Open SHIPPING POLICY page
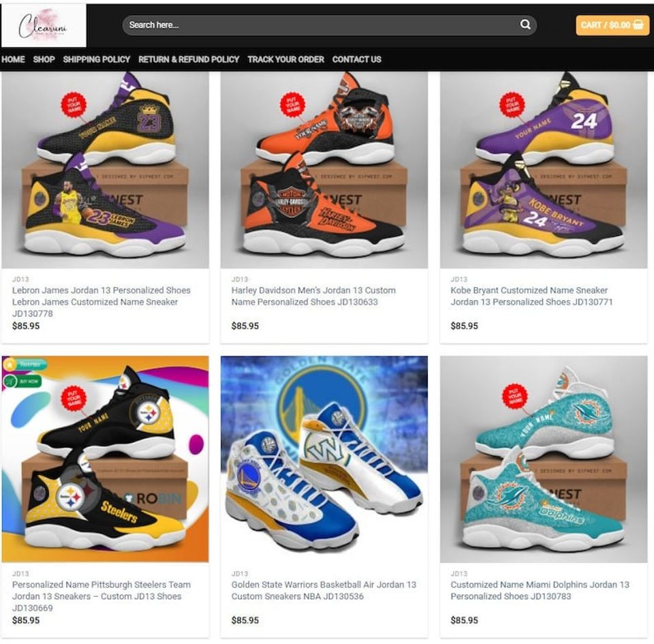The width and height of the screenshot is (654, 644). click(x=97, y=59)
